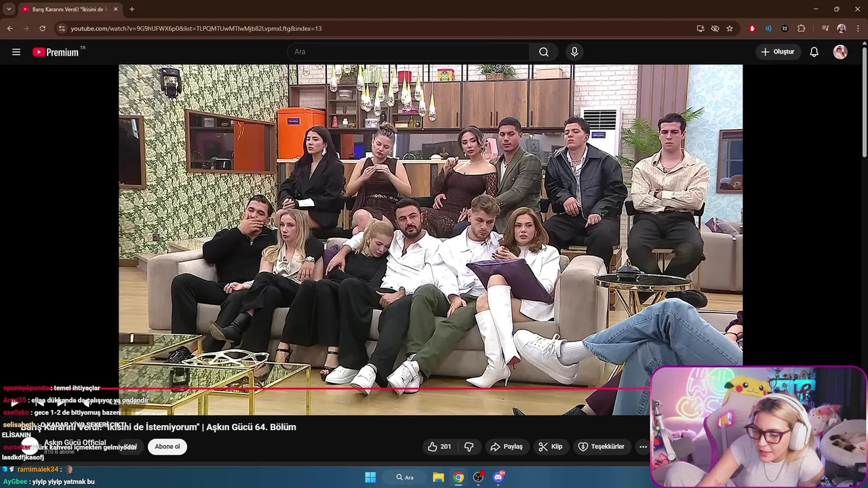The image size is (868, 488).
Task: Open YouTube notifications bell
Action: tap(814, 52)
